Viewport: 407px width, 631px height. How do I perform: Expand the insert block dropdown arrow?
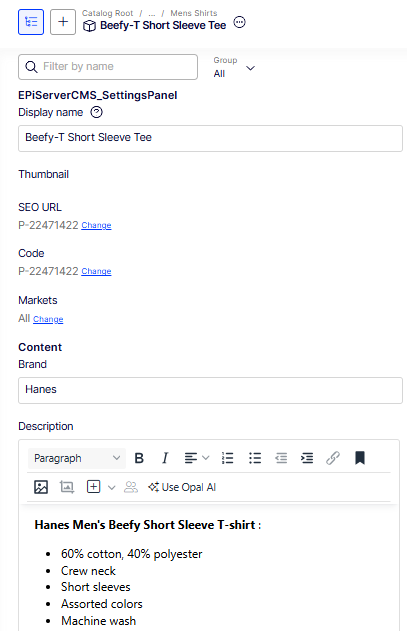(x=112, y=488)
